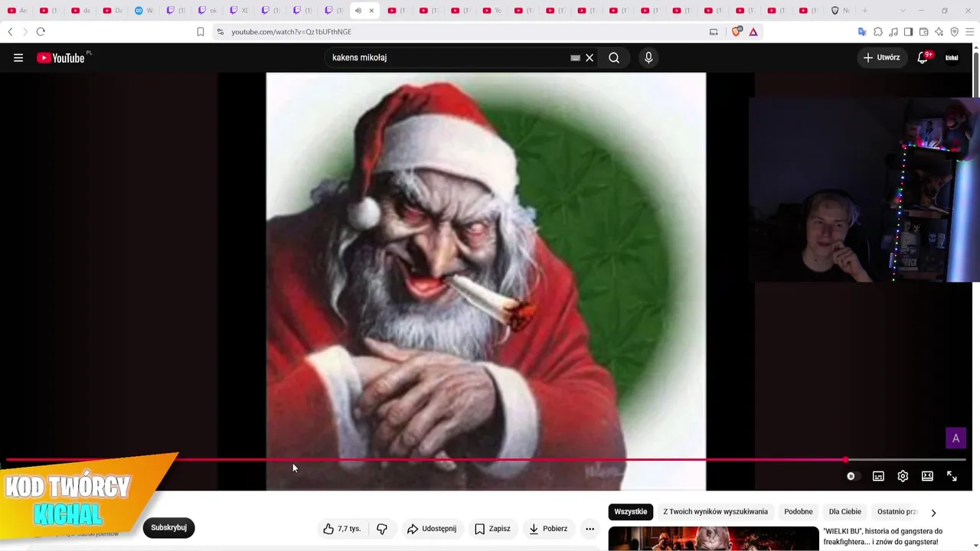Open more actions three-dot menu
The width and height of the screenshot is (980, 551).
pyautogui.click(x=590, y=529)
